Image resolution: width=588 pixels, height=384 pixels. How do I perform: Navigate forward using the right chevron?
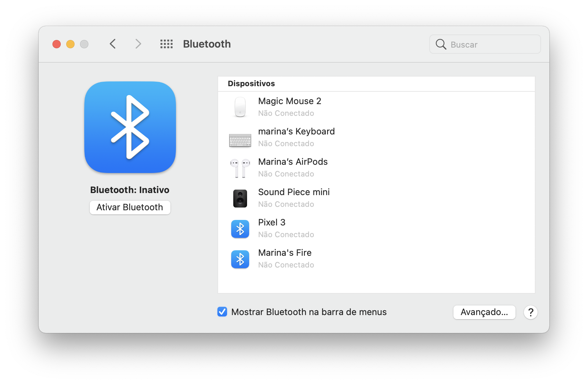tap(138, 44)
